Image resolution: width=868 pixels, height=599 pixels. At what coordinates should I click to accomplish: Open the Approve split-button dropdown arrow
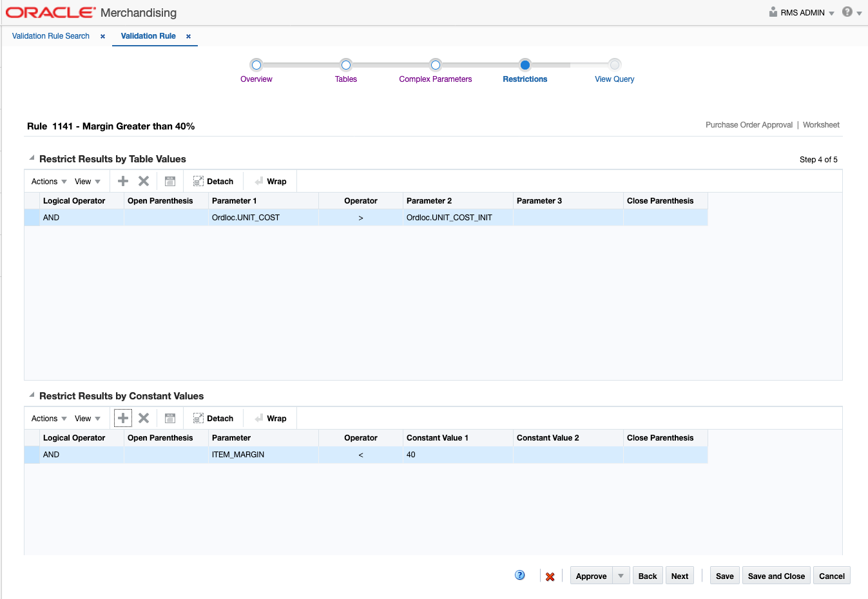621,575
